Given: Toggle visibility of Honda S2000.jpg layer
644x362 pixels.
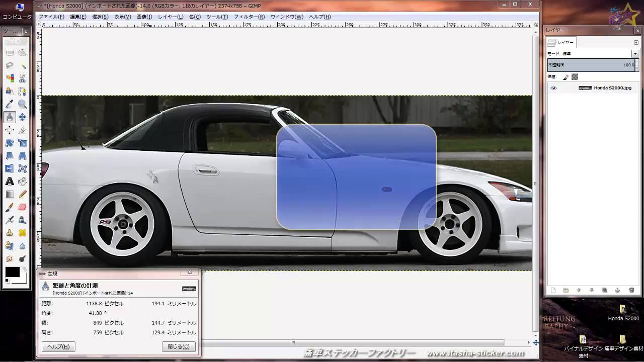Looking at the screenshot, I should (554, 88).
